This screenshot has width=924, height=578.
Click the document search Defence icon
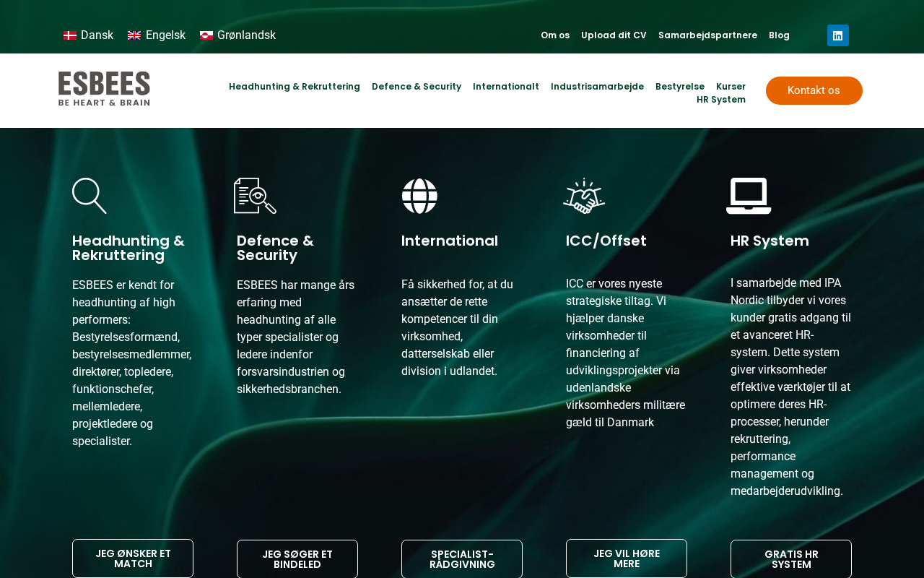[255, 196]
